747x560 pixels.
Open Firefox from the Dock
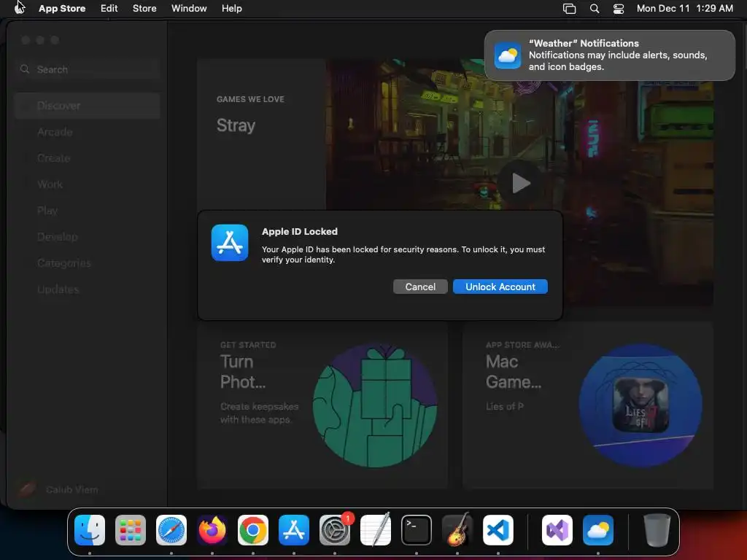tap(212, 530)
